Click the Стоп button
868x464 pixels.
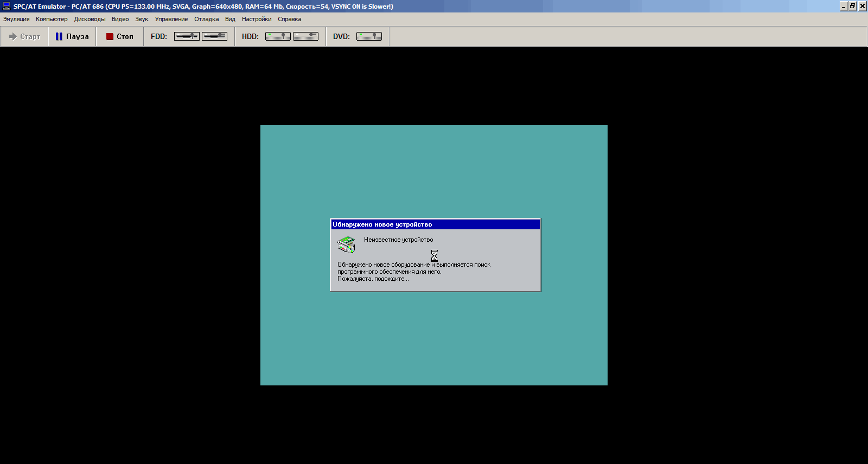coord(120,36)
